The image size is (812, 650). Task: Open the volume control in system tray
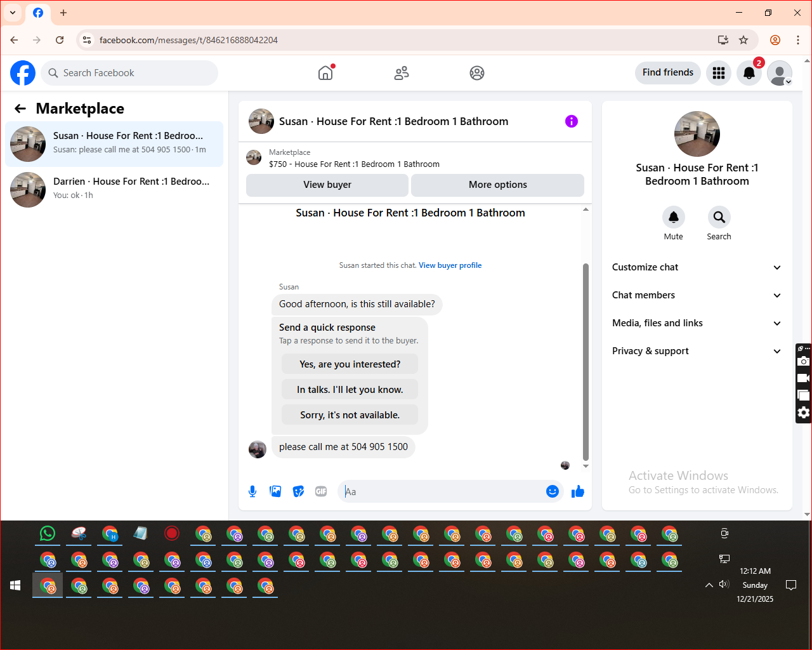[x=724, y=584]
